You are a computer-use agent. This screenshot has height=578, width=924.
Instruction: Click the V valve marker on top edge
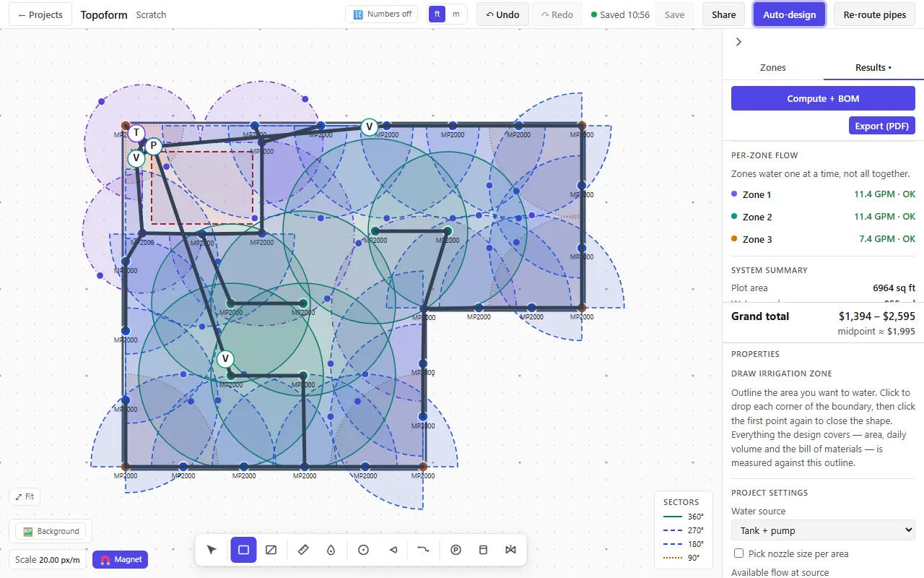(x=370, y=127)
